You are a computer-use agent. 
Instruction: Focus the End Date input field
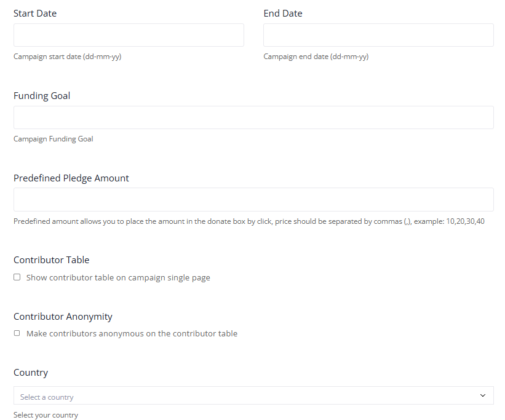378,35
